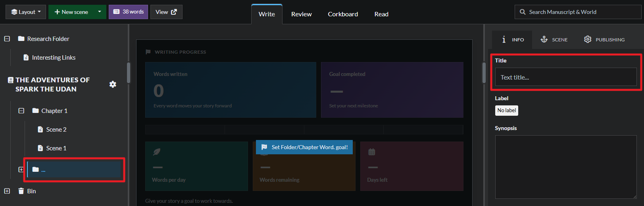The width and height of the screenshot is (644, 206).
Task: Click the flag icon on word goal button
Action: click(x=264, y=147)
